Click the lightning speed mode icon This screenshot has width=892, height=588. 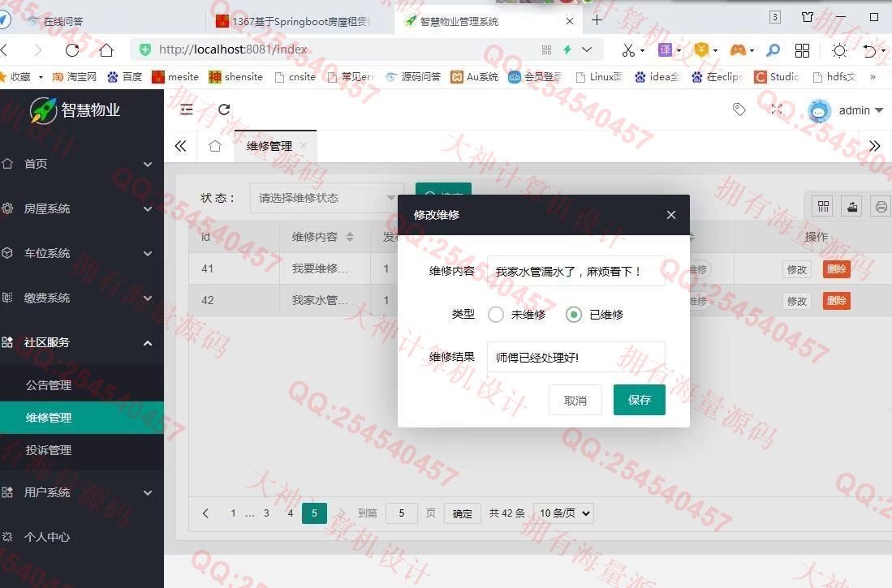(x=567, y=49)
